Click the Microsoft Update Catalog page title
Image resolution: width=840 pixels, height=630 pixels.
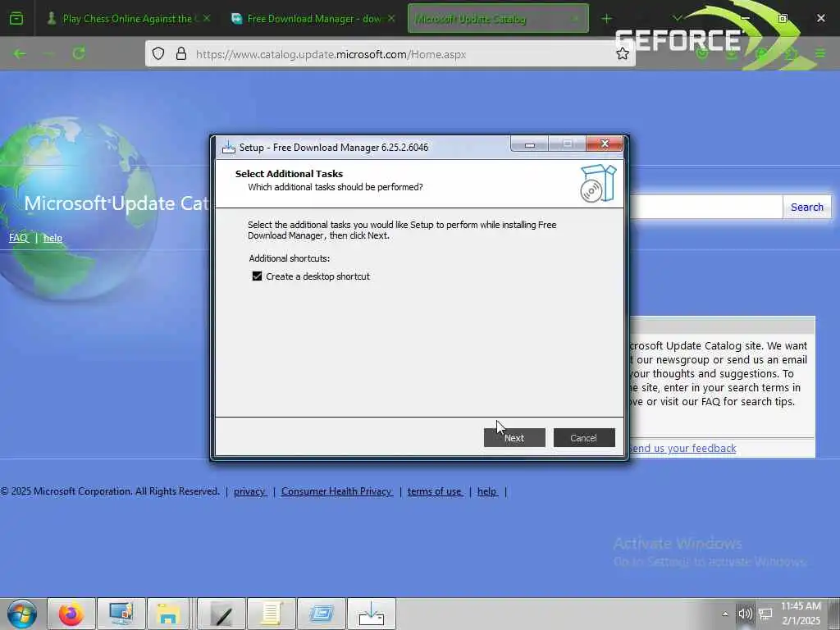click(116, 203)
